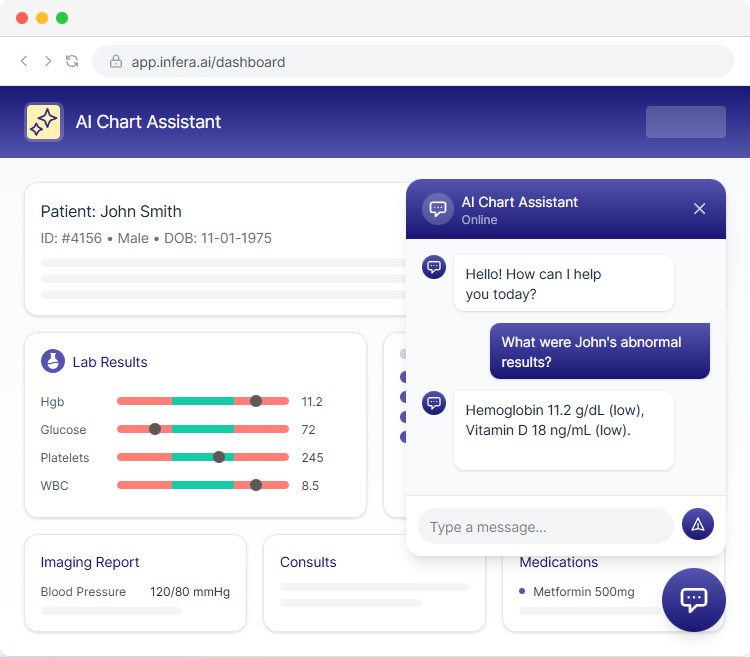Viewport: 750px width, 657px height.
Task: Click the Lab Results flask icon
Action: click(53, 362)
